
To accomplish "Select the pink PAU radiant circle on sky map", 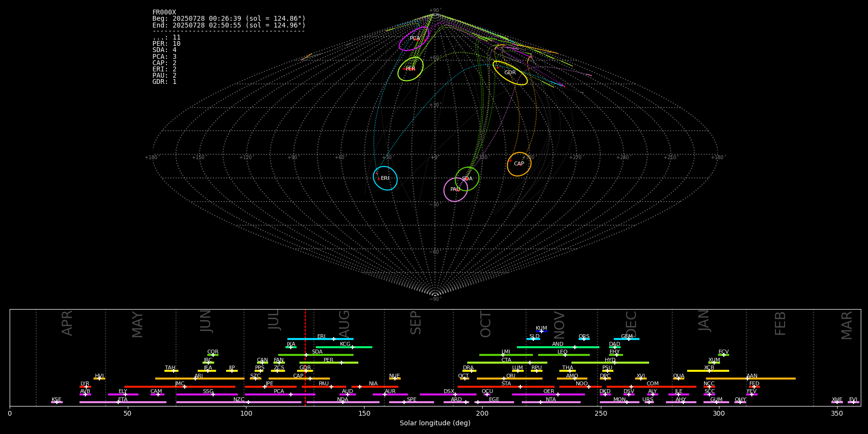I will coord(456,190).
